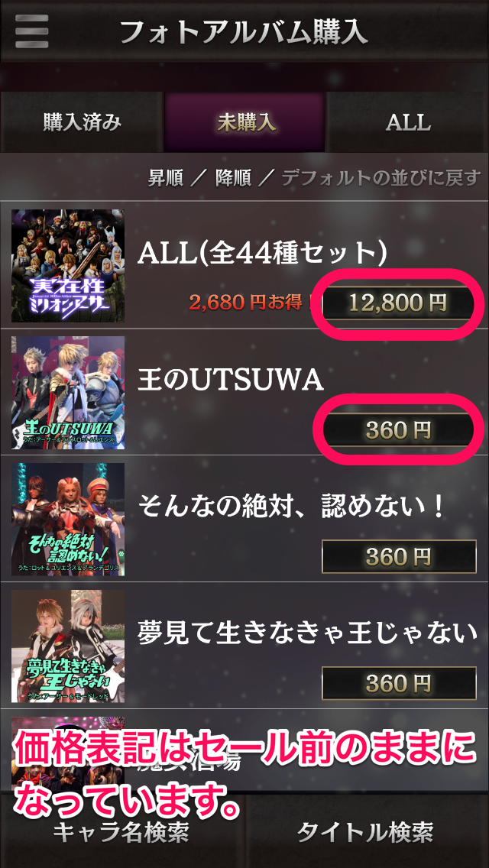Viewport: 489px width, 868px height.
Task: Switch to the 購入済み tab
Action: 82,122
